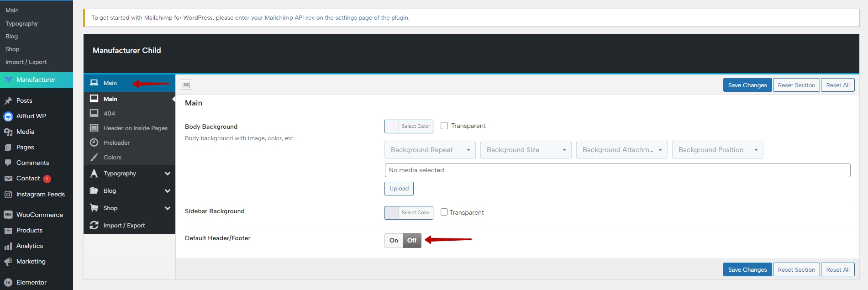Select the Colors brush icon

pyautogui.click(x=94, y=157)
